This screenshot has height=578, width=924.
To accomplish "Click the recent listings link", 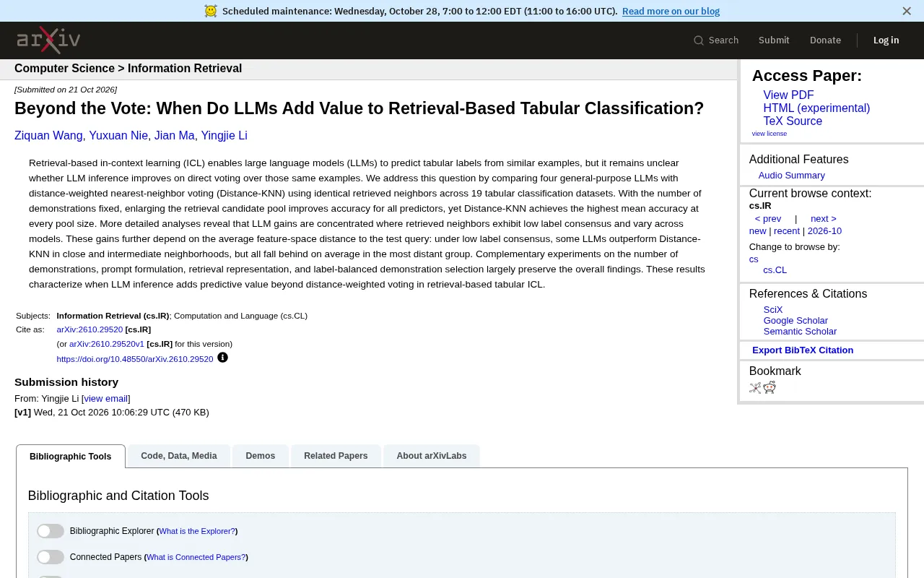I will point(787,231).
